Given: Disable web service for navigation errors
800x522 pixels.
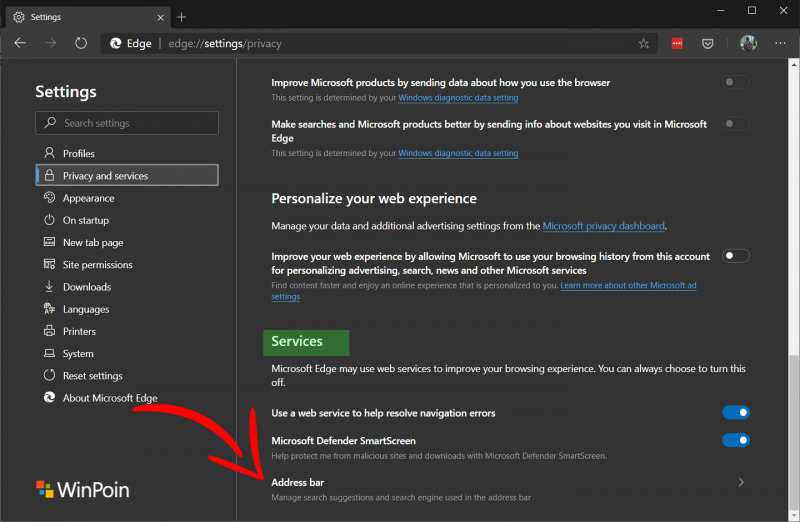Looking at the screenshot, I should coord(736,412).
